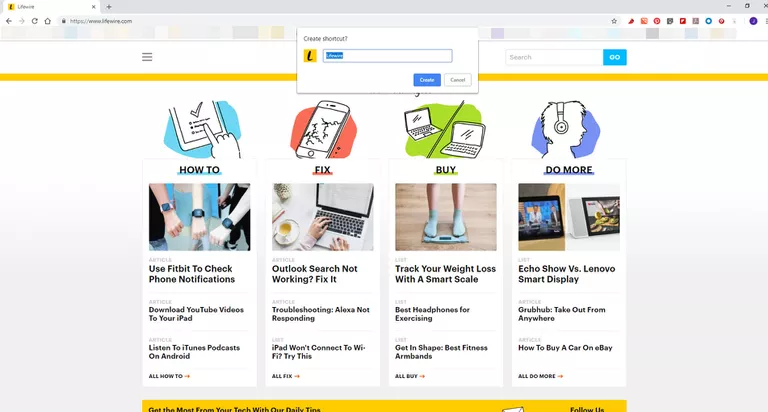Viewport: 768px width, 412px height.
Task: Click the Lifewire icon in shortcut dialog
Action: [310, 56]
